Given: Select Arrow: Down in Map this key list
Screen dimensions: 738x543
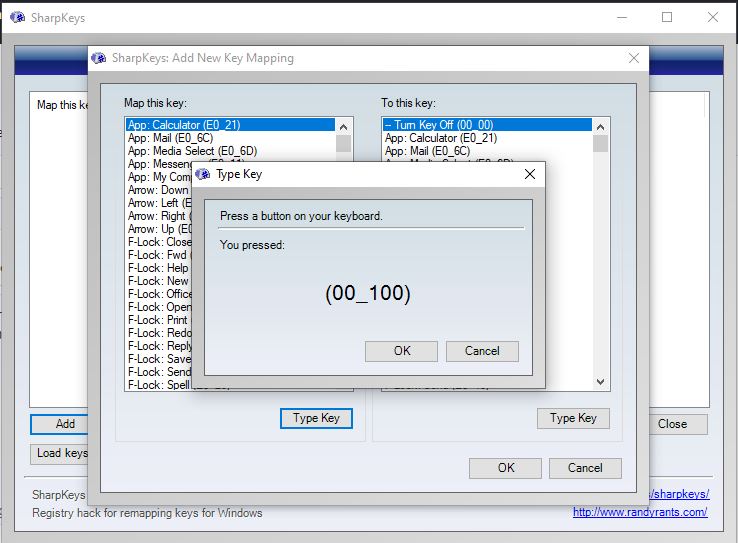Looking at the screenshot, I should tap(158, 190).
